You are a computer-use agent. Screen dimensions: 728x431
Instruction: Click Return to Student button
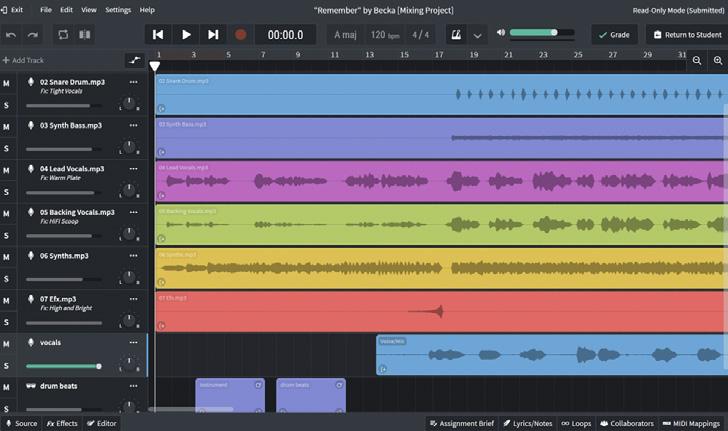pos(687,34)
